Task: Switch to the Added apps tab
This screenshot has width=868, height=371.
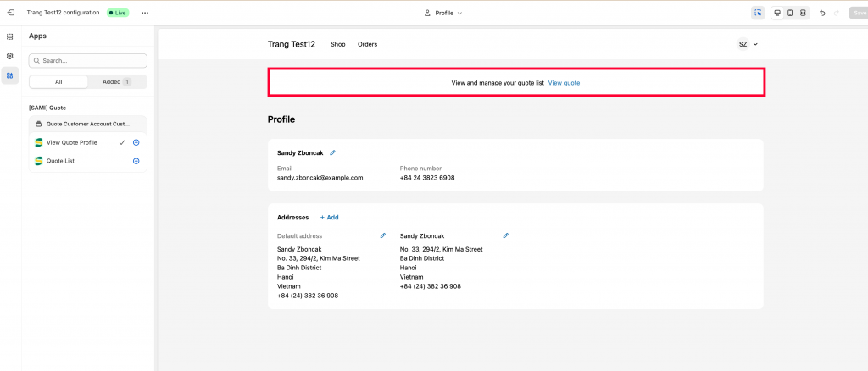Action: pyautogui.click(x=117, y=82)
